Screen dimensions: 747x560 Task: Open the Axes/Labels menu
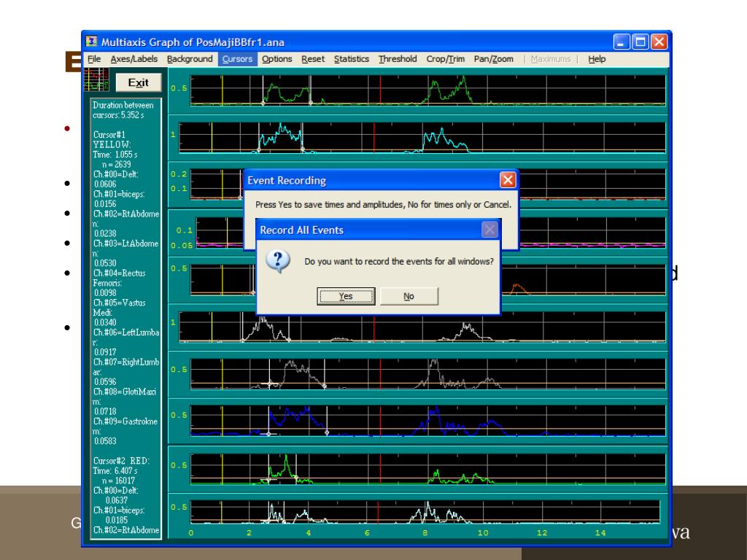tap(134, 59)
